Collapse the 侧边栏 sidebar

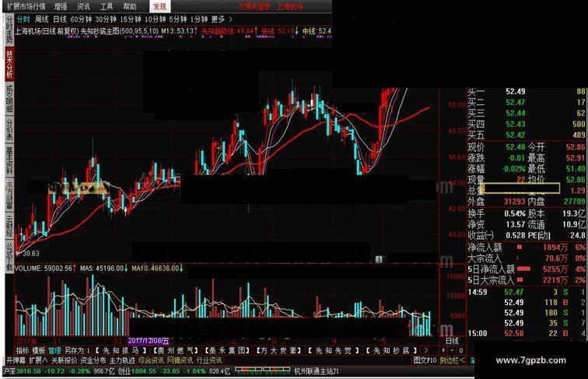click(x=453, y=360)
